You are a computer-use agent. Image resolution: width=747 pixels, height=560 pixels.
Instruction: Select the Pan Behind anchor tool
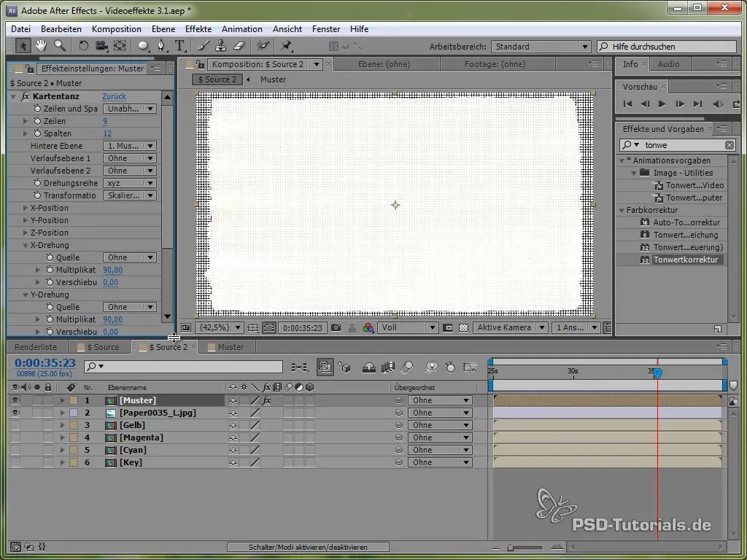[x=120, y=46]
